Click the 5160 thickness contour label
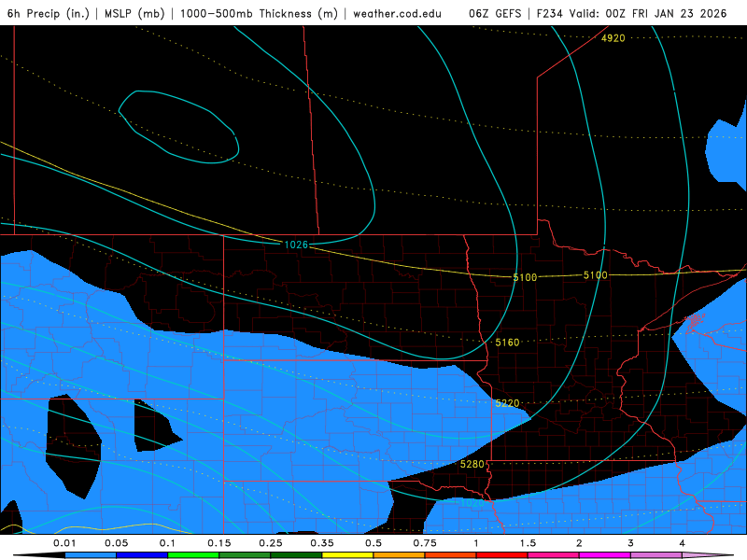The width and height of the screenshot is (747, 560). 507,343
